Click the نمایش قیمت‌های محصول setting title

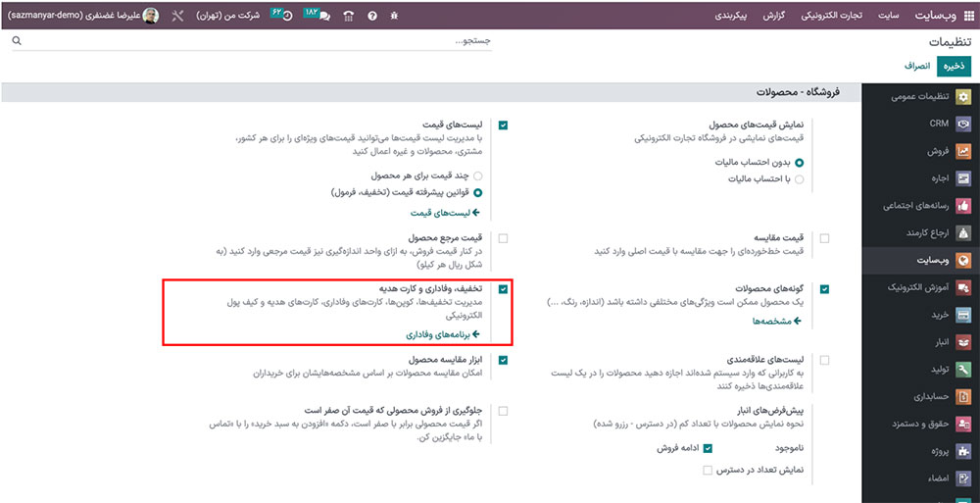757,126
